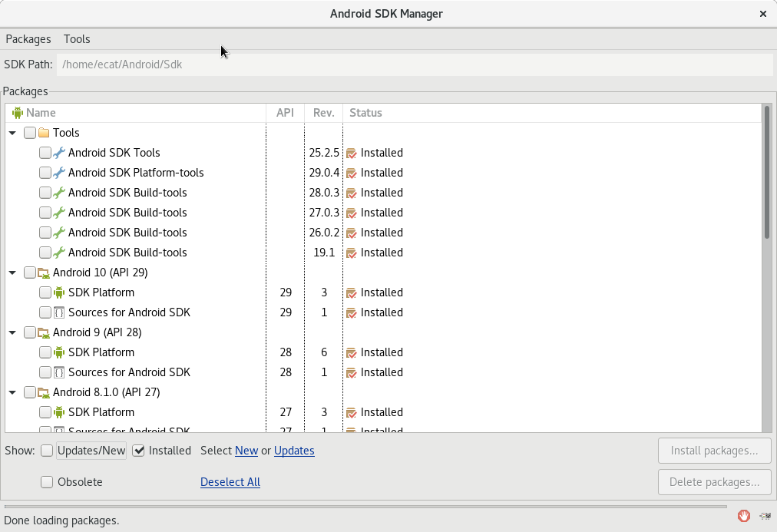Sort by the Name column header
The height and width of the screenshot is (532, 777).
click(136, 113)
